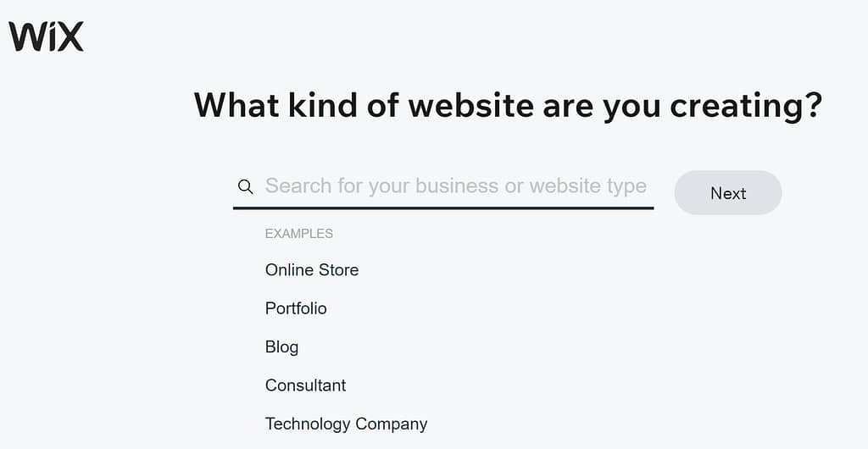The image size is (868, 449).
Task: Go to the Wix home via the logo
Action: point(46,36)
